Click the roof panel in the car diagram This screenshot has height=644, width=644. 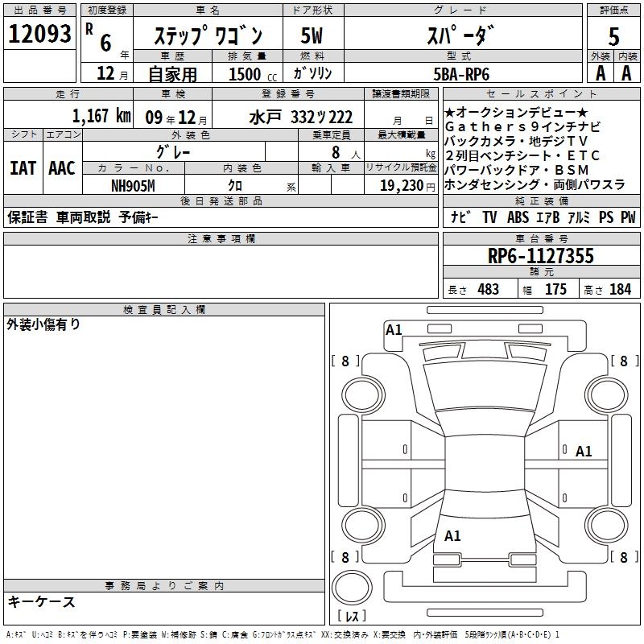coord(485,462)
